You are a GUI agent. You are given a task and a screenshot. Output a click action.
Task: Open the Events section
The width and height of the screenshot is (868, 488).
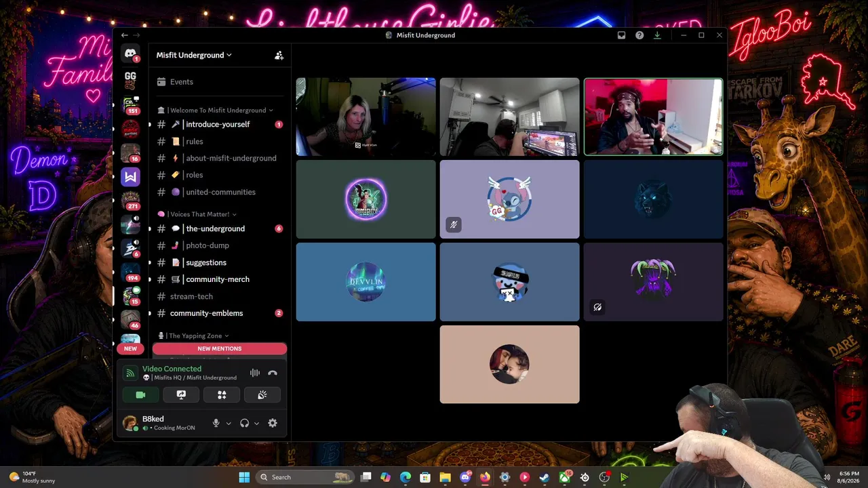219,82
